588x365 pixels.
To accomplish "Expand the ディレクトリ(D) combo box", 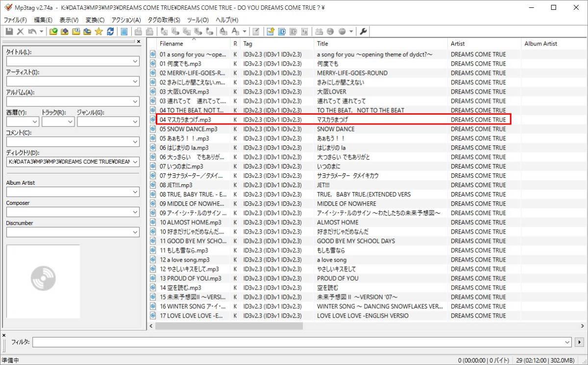I will (x=135, y=162).
